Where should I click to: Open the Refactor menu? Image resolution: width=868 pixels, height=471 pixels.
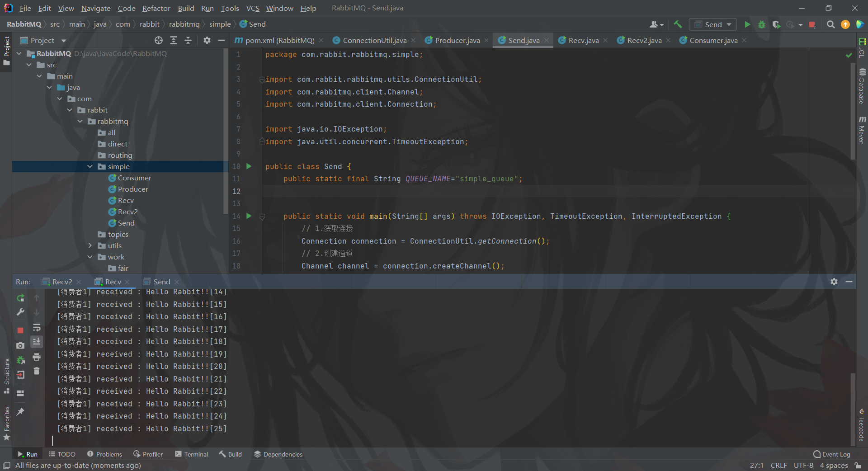(156, 8)
